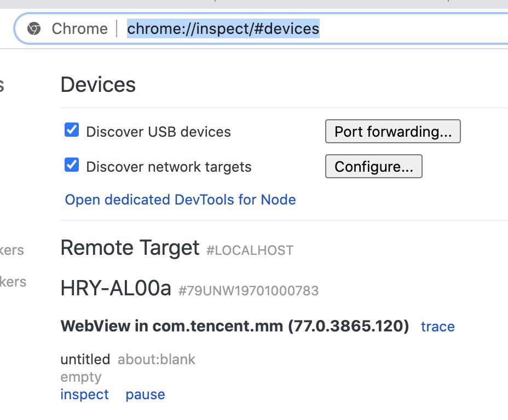Click the pause link

pos(145,394)
